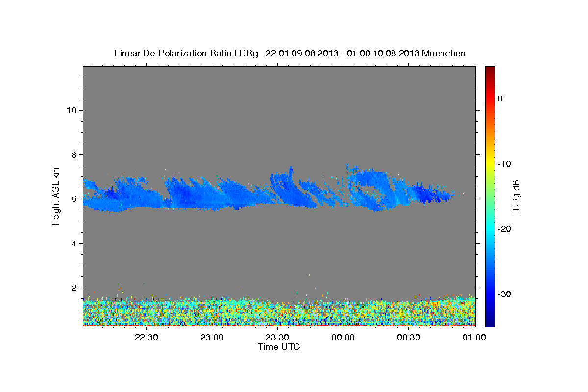Click the "Time UTC" axis label
588x392 pixels.
point(279,347)
